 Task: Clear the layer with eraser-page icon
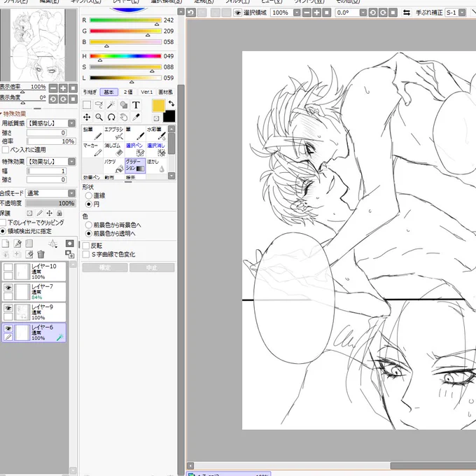click(x=29, y=254)
